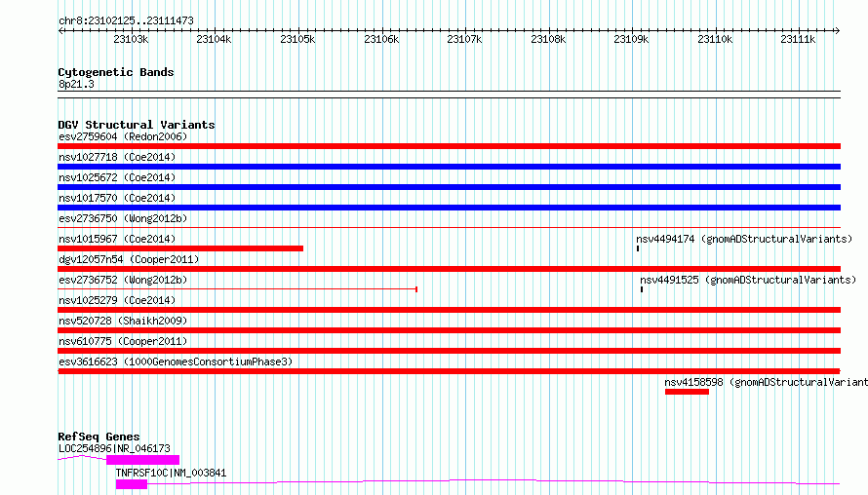Click nsv520728 (Shaikh2009) variant label
The height and width of the screenshot is (495, 868).
(x=123, y=321)
